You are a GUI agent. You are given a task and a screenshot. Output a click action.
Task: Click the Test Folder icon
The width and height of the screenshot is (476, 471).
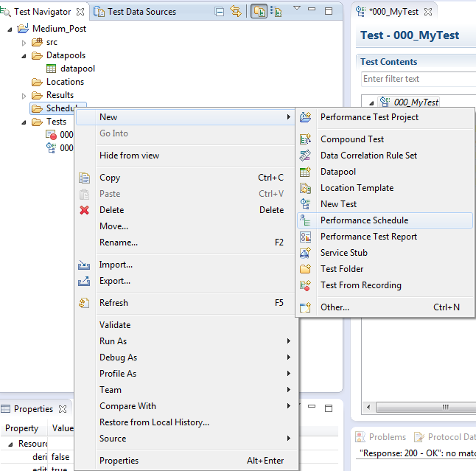[305, 269]
